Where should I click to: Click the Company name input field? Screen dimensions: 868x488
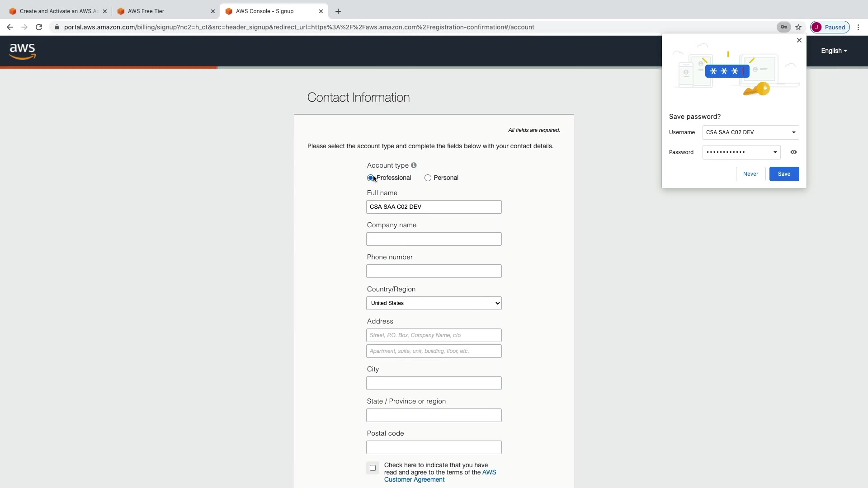(x=434, y=239)
